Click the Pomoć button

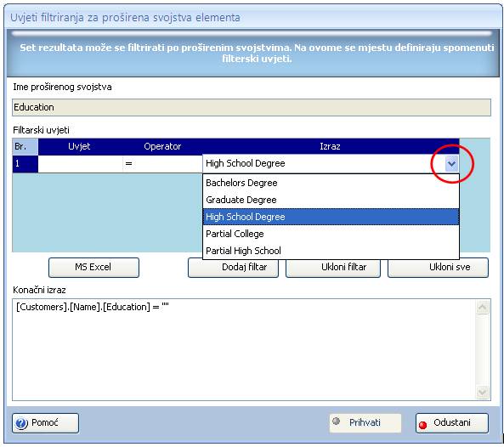(x=45, y=423)
